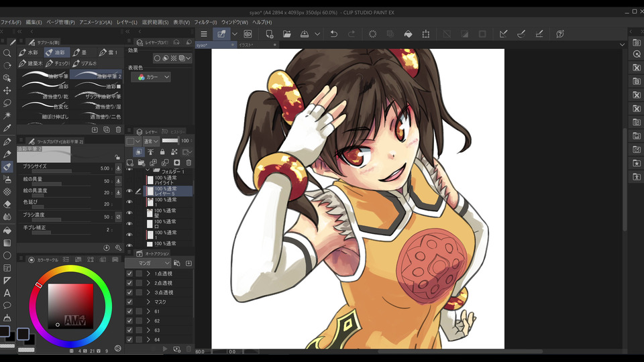Choose the ザラツキ油彩平筆 brush
644x362 pixels.
[x=97, y=96]
